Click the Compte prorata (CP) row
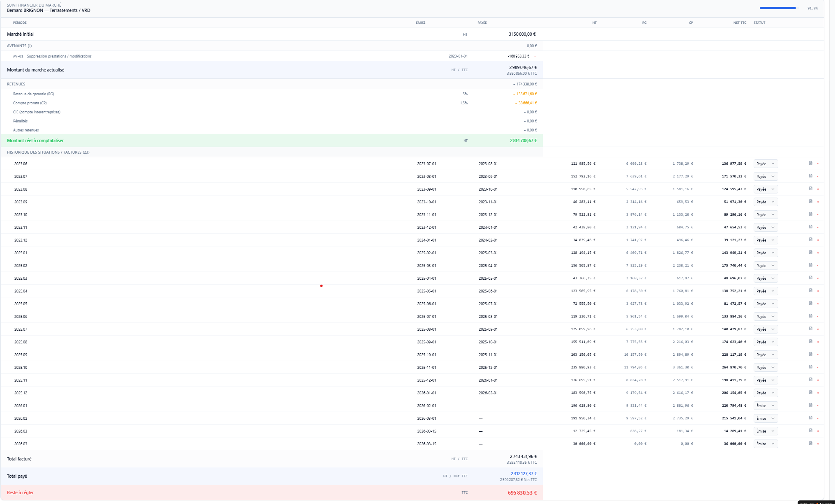 click(x=272, y=103)
